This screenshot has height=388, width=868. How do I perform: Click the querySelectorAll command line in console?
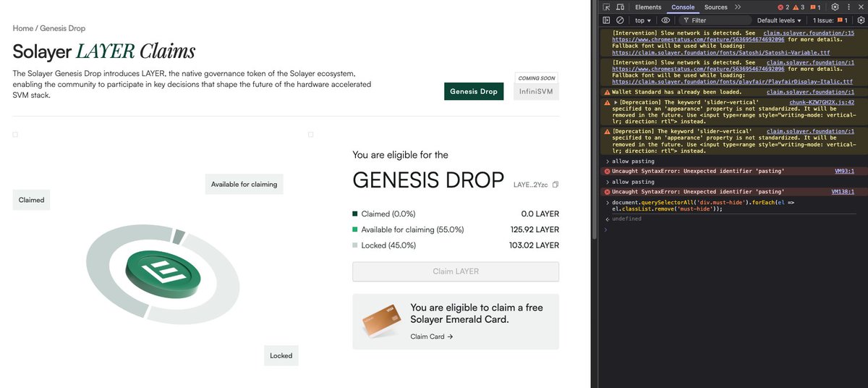(x=703, y=206)
